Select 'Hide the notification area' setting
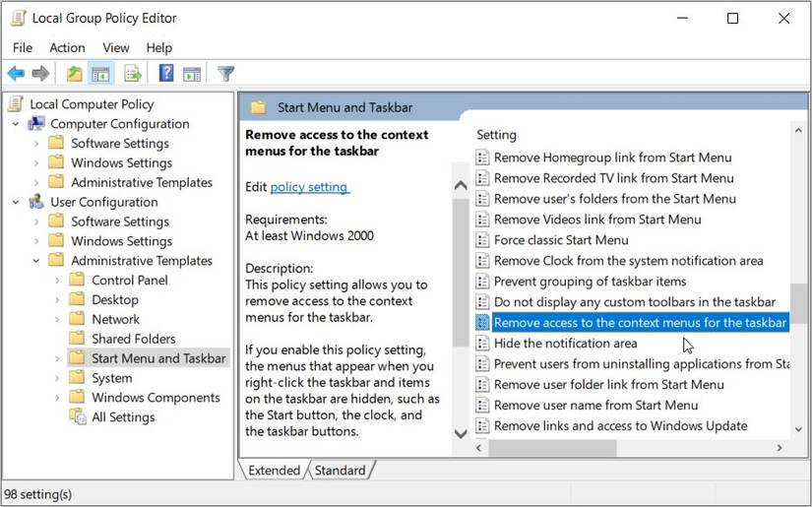Screen dimensions: 812x507 coord(565,344)
